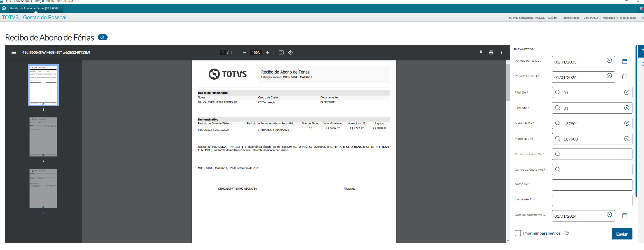Select page 1 thumbnail in the PDF sidebar
Viewport: 644px width, 250px height.
pos(43,85)
